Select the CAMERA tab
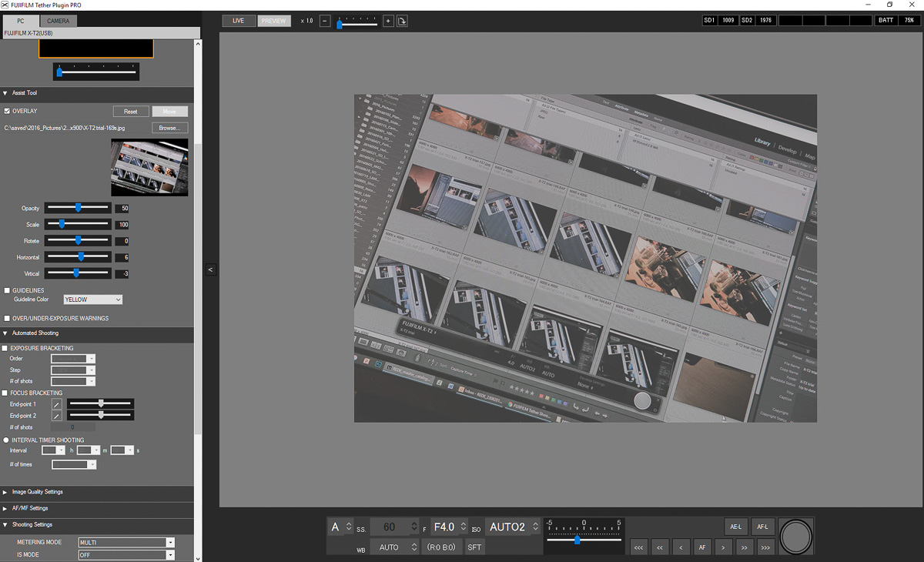Screen dimensions: 924x562 point(59,21)
